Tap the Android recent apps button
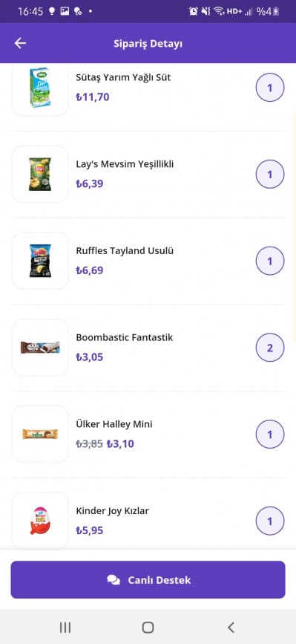 click(x=65, y=627)
